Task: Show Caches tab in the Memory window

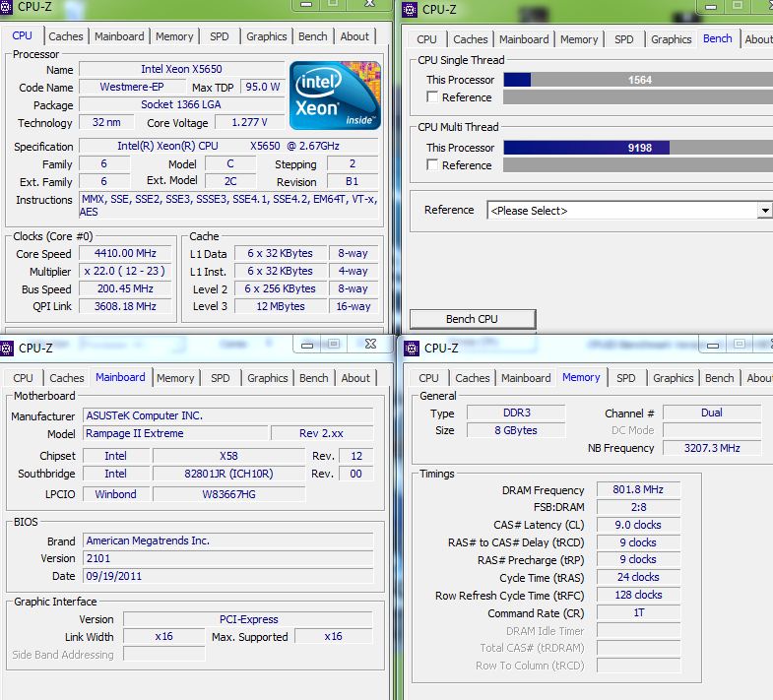Action: pyautogui.click(x=473, y=378)
